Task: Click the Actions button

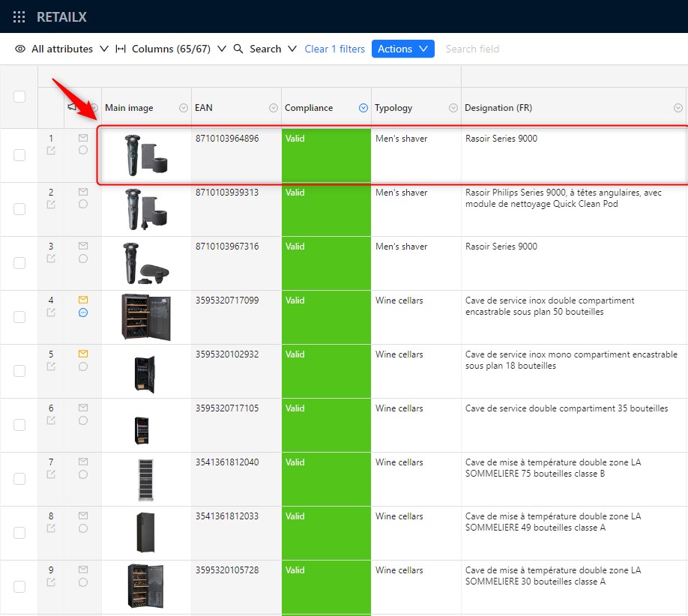Action: [402, 49]
